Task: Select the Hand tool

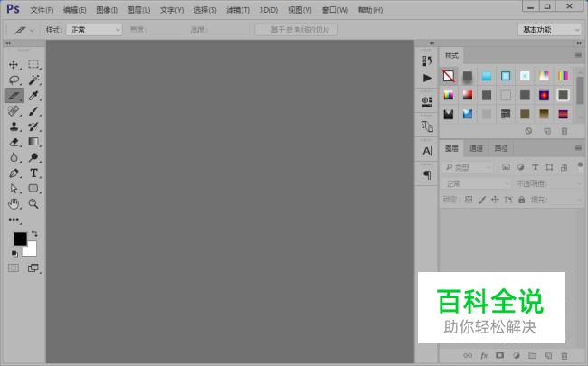Action: [14, 204]
